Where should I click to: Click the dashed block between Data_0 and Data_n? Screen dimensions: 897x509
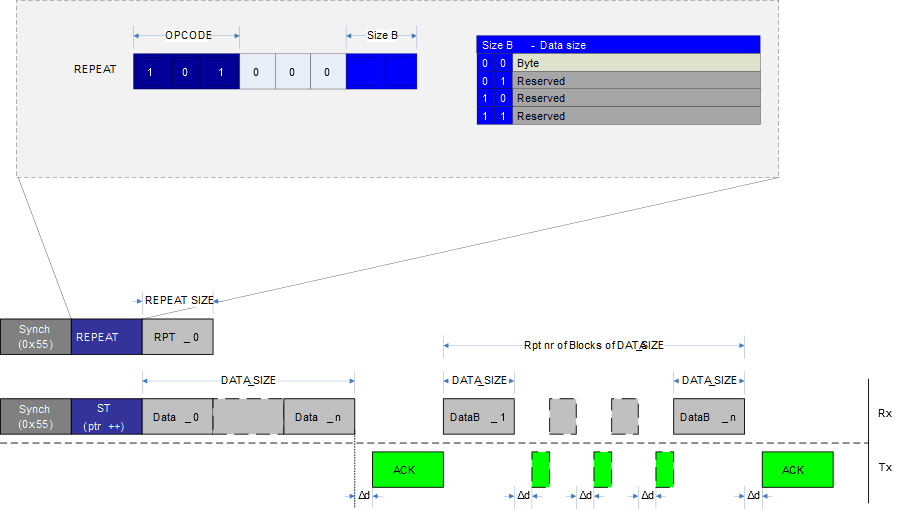pyautogui.click(x=248, y=416)
